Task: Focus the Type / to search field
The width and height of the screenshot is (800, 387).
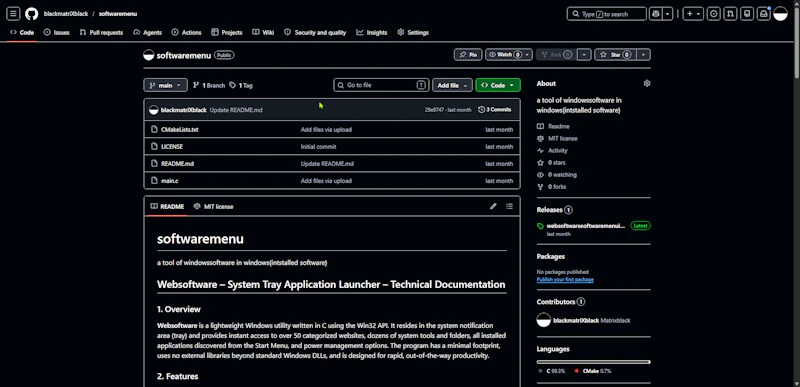Action: (607, 14)
